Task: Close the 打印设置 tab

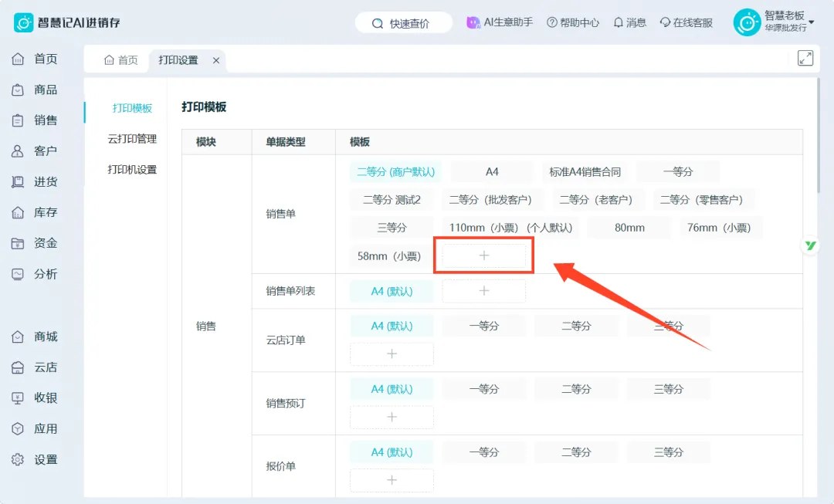Action: (216, 61)
